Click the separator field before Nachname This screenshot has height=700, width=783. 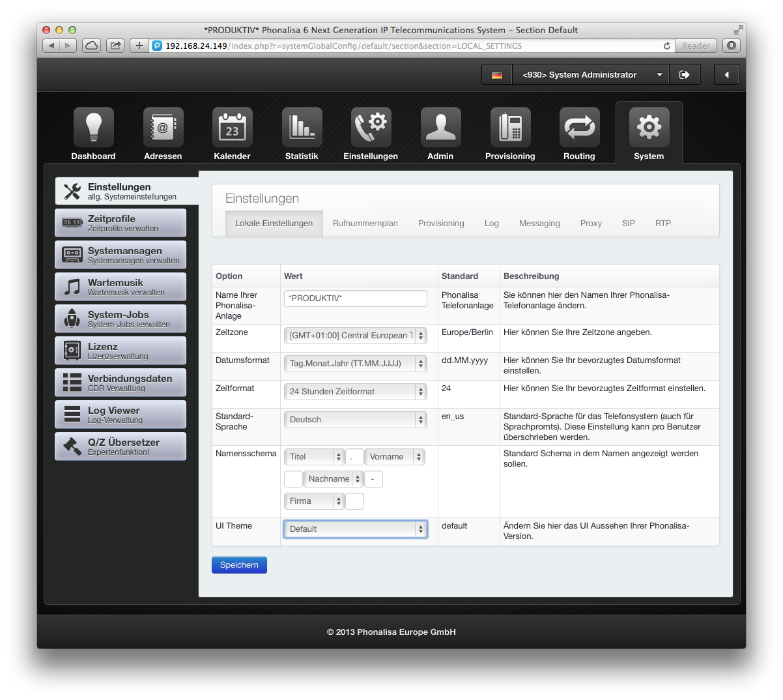[293, 479]
